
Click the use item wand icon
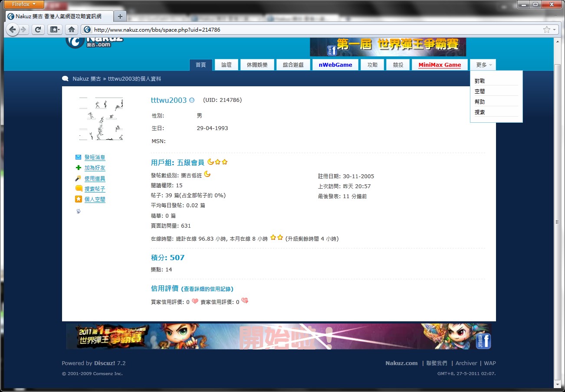click(x=78, y=178)
